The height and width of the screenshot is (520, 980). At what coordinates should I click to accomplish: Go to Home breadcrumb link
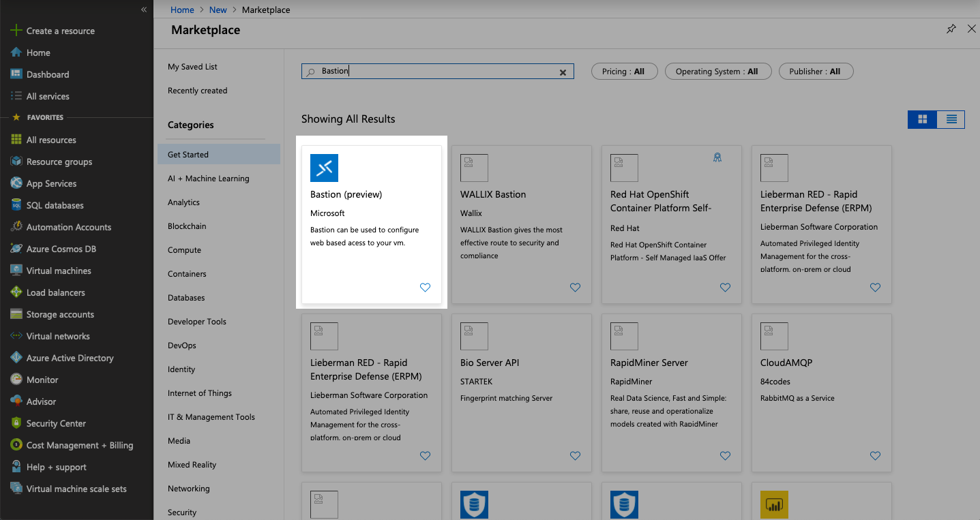(182, 10)
